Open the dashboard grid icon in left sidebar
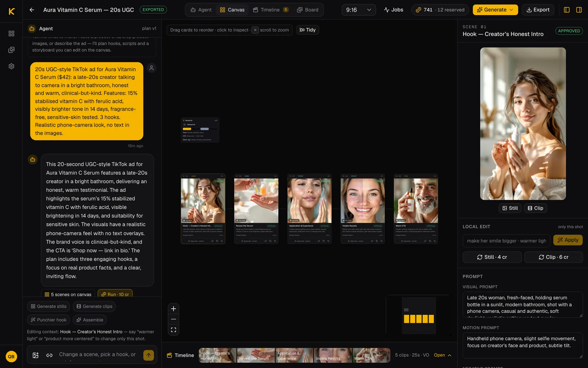 coord(11,33)
